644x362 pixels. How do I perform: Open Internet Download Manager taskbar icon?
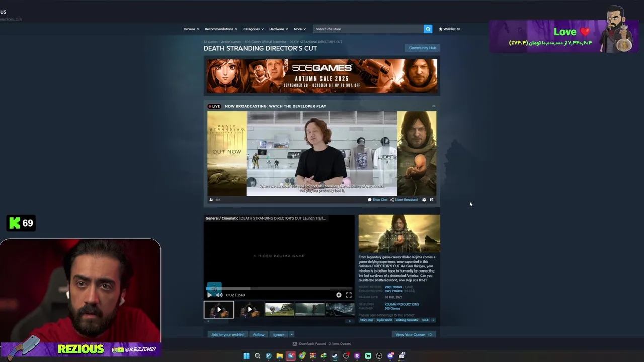point(324,356)
